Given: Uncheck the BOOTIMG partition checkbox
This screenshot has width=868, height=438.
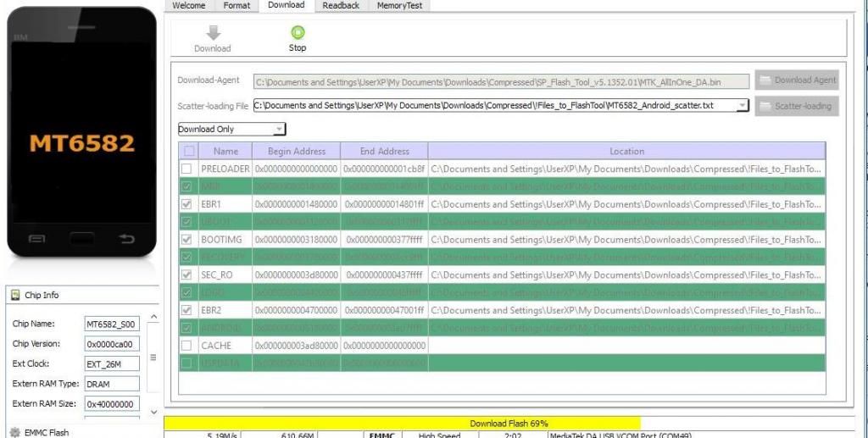Looking at the screenshot, I should 186,240.
